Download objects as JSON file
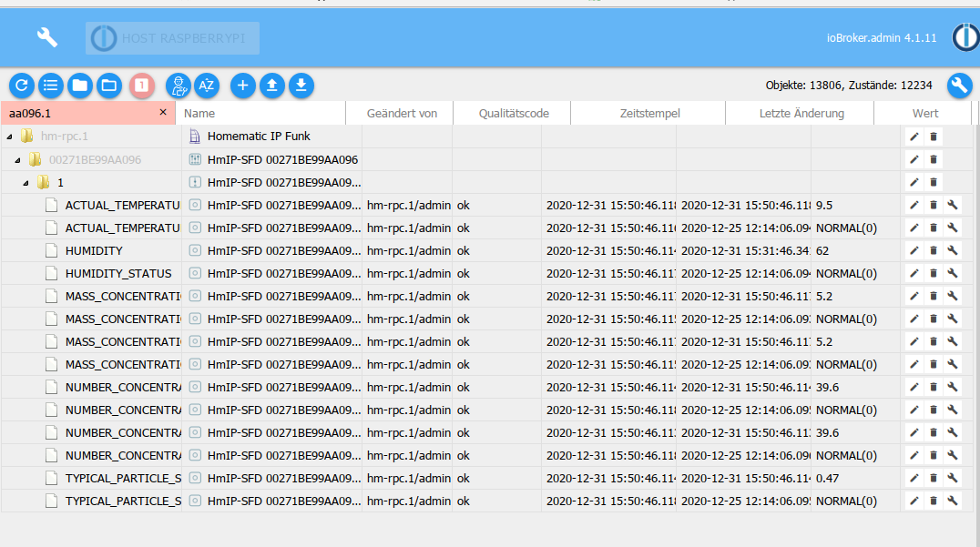The image size is (980, 547). [x=301, y=86]
